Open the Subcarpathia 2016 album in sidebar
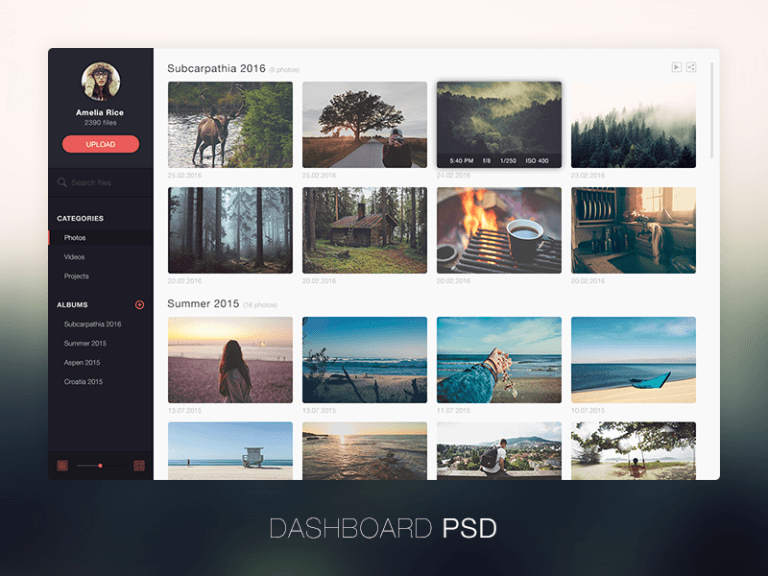The height and width of the screenshot is (576, 768). point(93,324)
